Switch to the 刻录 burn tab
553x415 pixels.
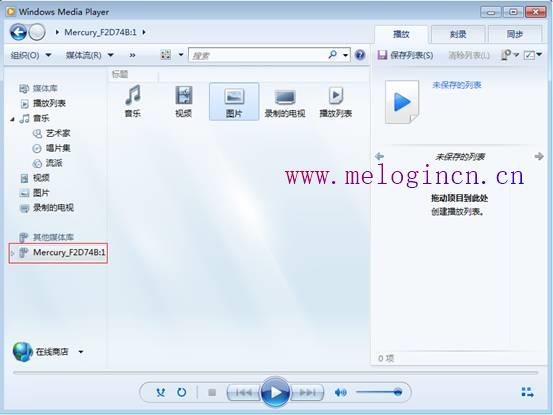(458, 34)
